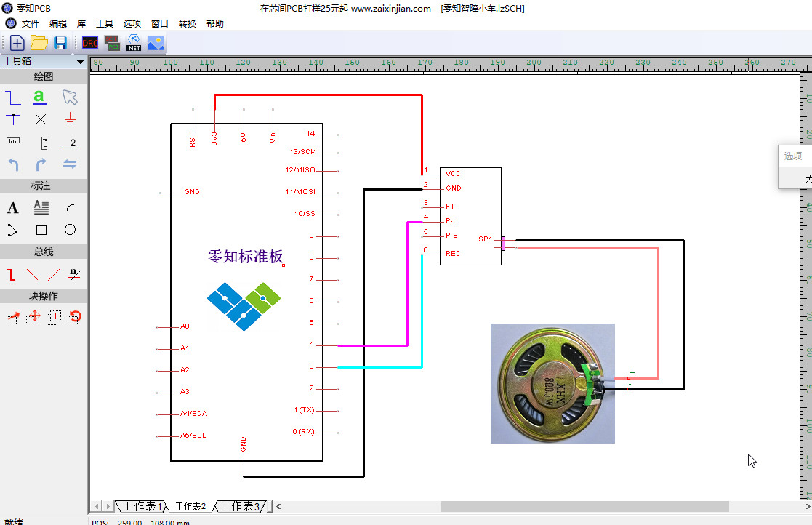Select the blue wire drawing tool

point(13,97)
